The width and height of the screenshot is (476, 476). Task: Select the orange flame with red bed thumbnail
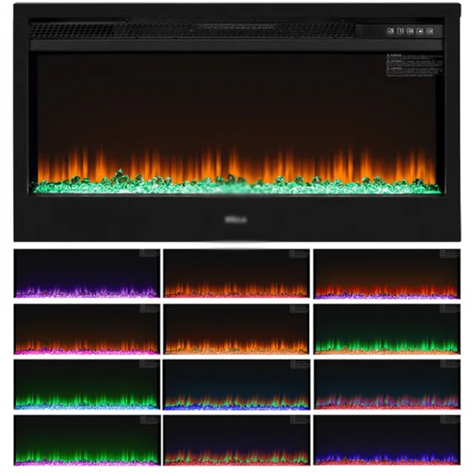tap(237, 273)
